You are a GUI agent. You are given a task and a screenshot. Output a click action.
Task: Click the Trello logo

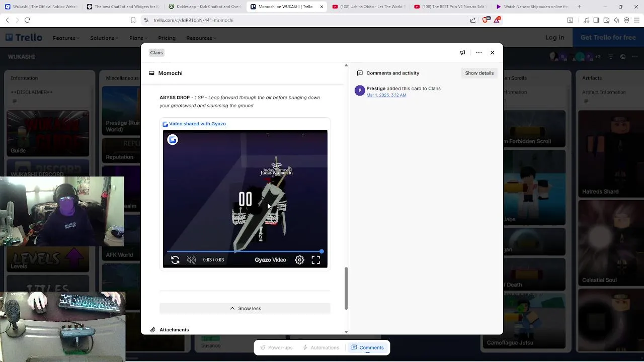click(24, 38)
